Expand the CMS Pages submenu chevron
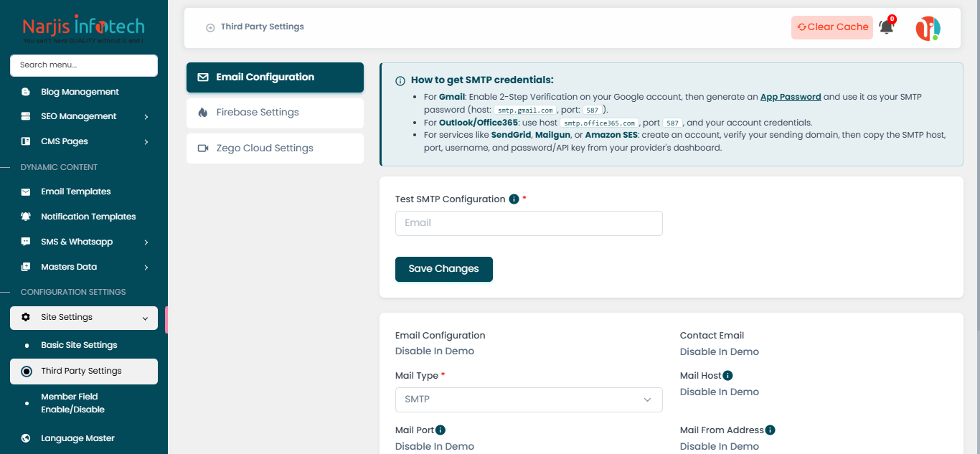The height and width of the screenshot is (454, 980). click(146, 142)
